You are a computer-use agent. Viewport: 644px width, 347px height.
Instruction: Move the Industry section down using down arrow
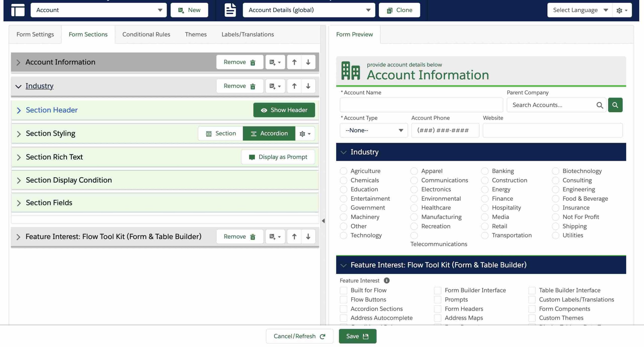[308, 86]
